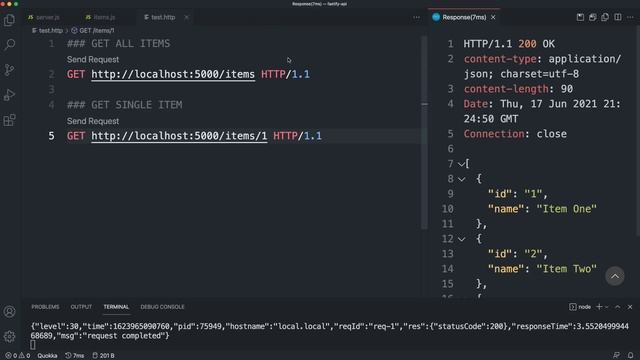
Task: Click the '### GET SINGLE ITEM' comment line
Action: 124,105
